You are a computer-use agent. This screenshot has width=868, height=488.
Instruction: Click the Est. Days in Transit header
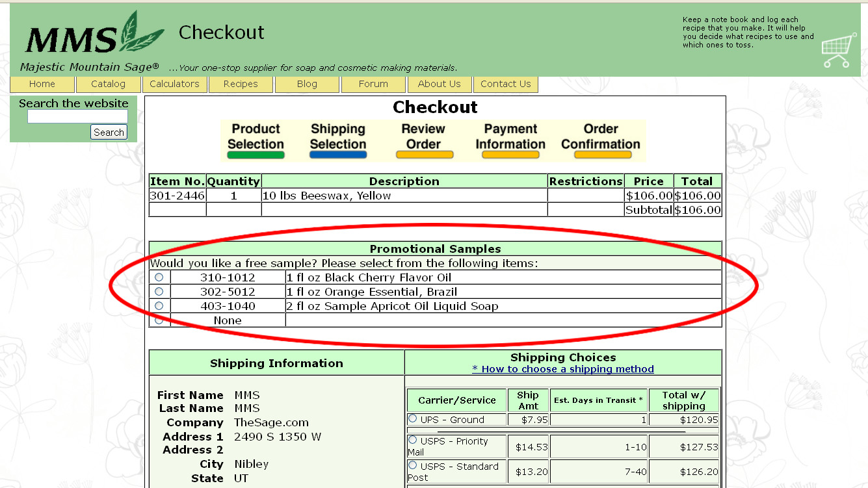coord(599,400)
